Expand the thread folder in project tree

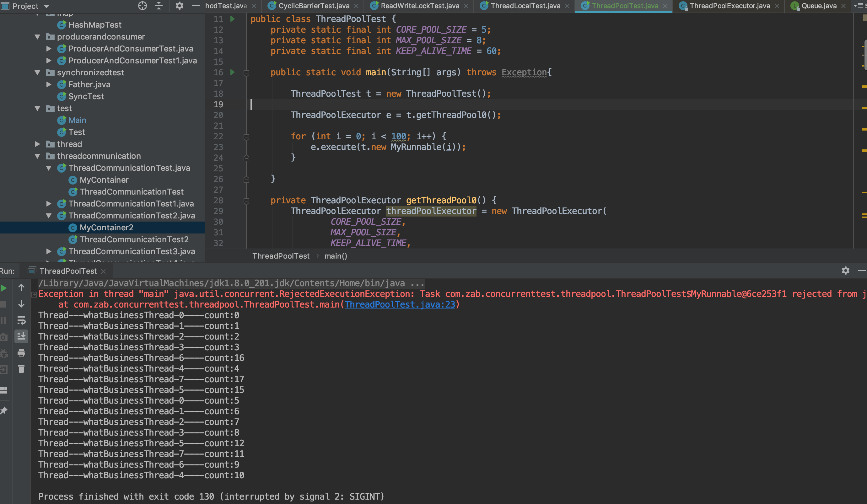point(37,144)
